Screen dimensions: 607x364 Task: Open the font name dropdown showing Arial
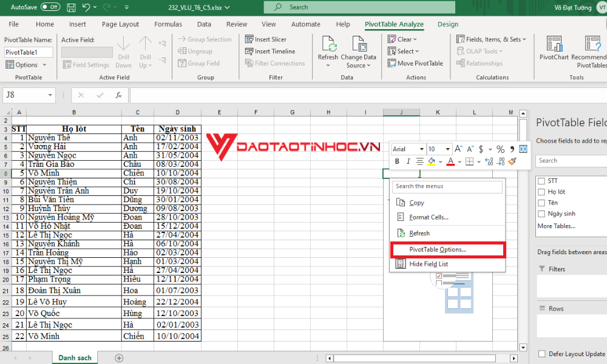(407, 149)
